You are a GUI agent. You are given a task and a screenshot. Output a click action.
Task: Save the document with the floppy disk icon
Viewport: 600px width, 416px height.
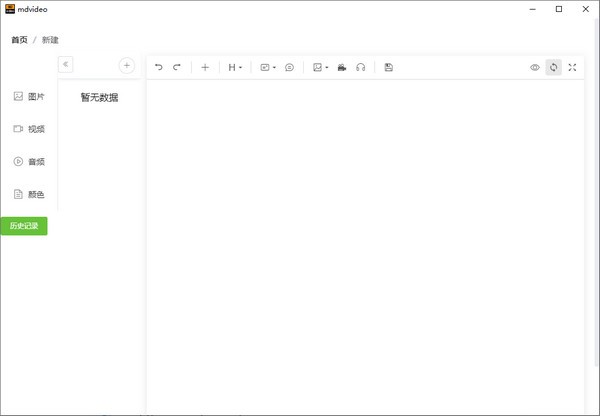(388, 67)
